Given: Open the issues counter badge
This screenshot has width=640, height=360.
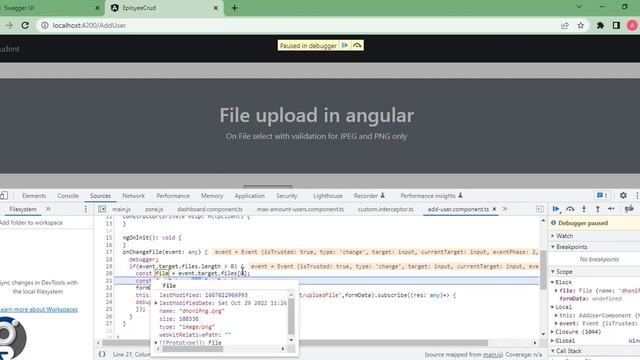Looking at the screenshot, I should 602,196.
